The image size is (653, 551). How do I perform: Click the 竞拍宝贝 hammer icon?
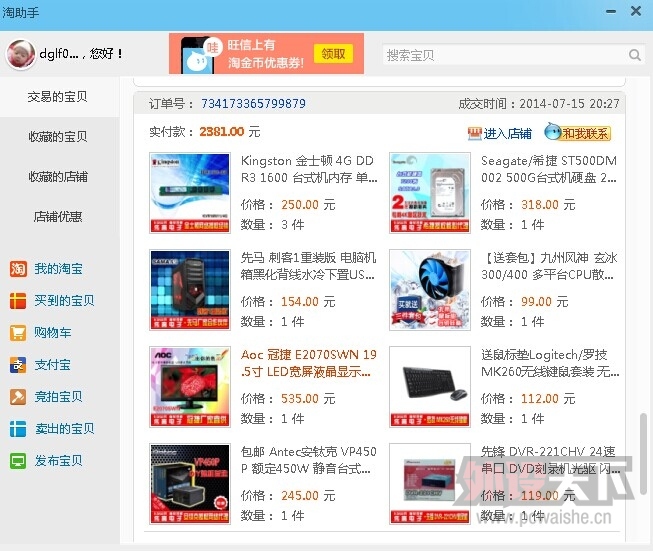pyautogui.click(x=18, y=397)
